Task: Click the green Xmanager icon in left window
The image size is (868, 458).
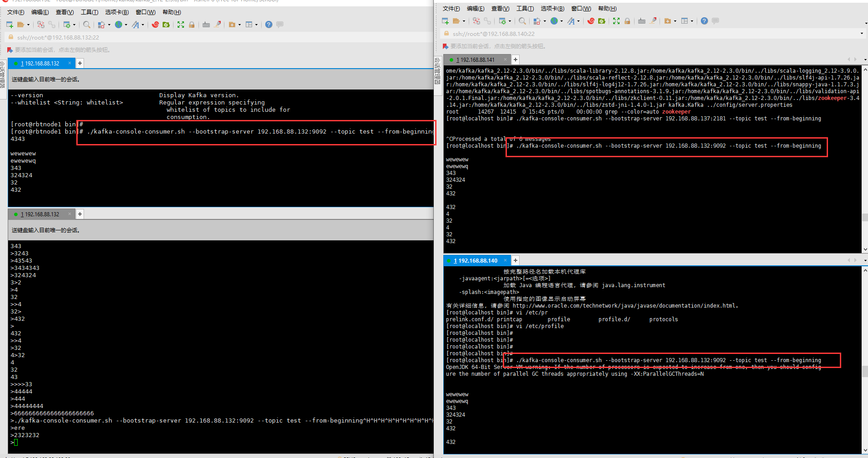Action: tap(166, 25)
